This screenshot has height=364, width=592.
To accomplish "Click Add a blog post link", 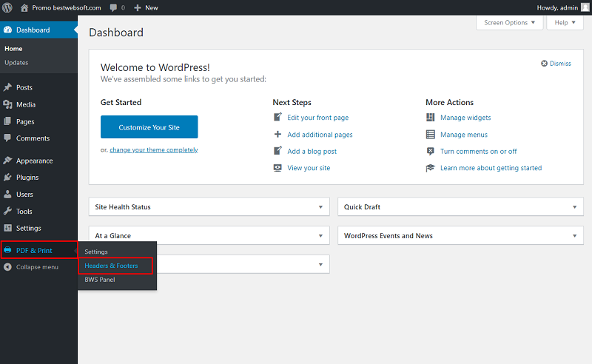I will pyautogui.click(x=312, y=151).
